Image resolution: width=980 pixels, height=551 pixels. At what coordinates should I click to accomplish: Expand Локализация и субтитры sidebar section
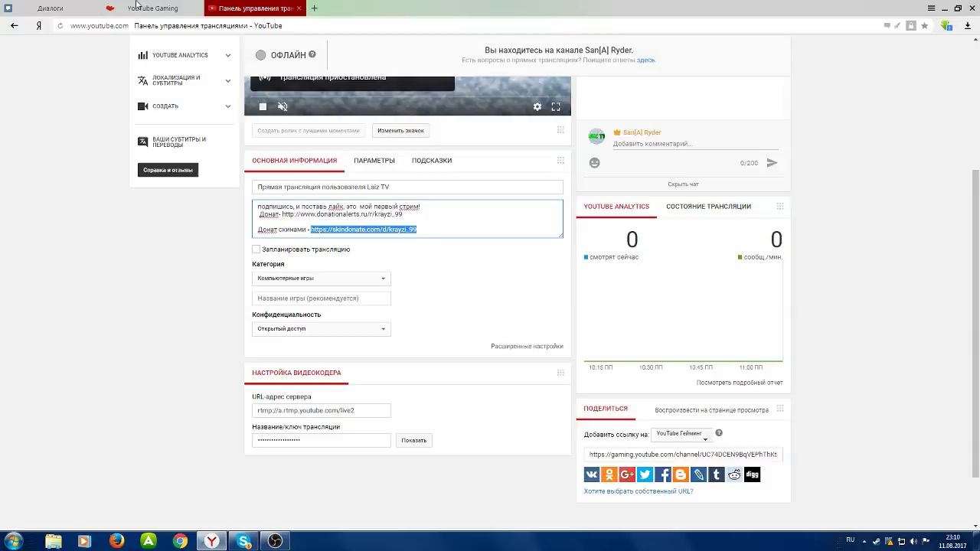pos(184,80)
